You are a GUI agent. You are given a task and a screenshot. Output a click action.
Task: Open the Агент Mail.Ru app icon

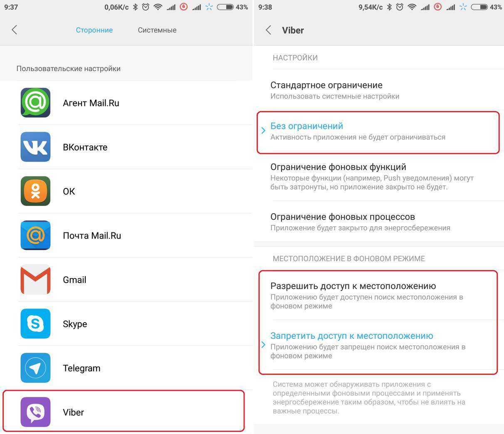[36, 103]
